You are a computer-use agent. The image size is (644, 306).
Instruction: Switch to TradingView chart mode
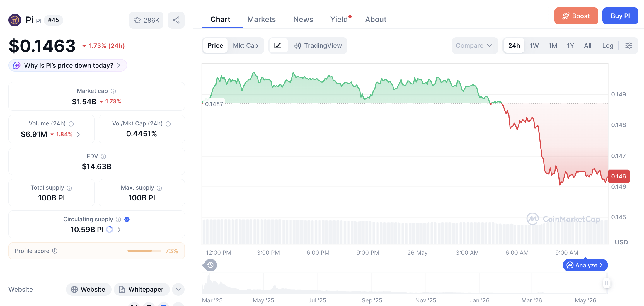point(318,45)
